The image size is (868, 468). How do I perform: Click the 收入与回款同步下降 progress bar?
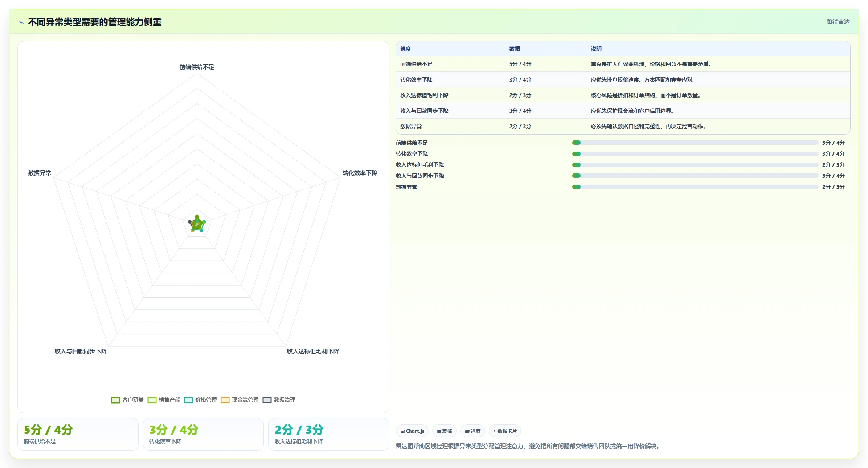tap(695, 176)
